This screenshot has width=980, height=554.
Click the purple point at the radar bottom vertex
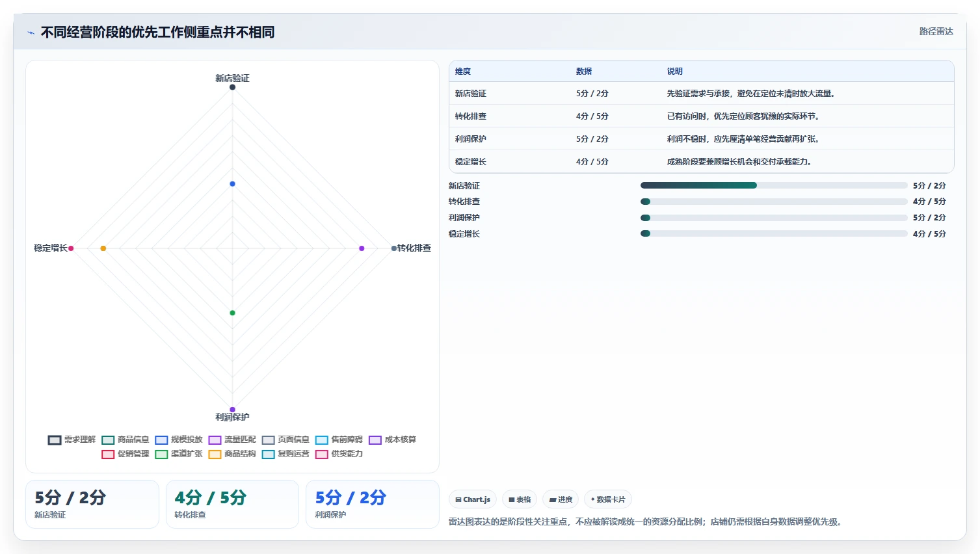[232, 410]
